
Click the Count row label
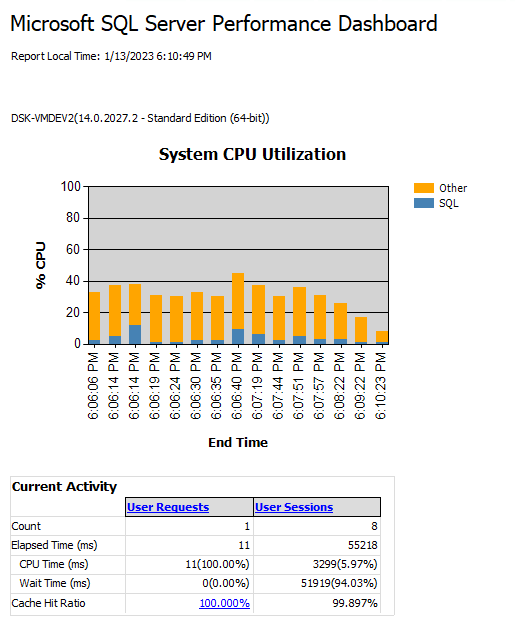point(26,526)
